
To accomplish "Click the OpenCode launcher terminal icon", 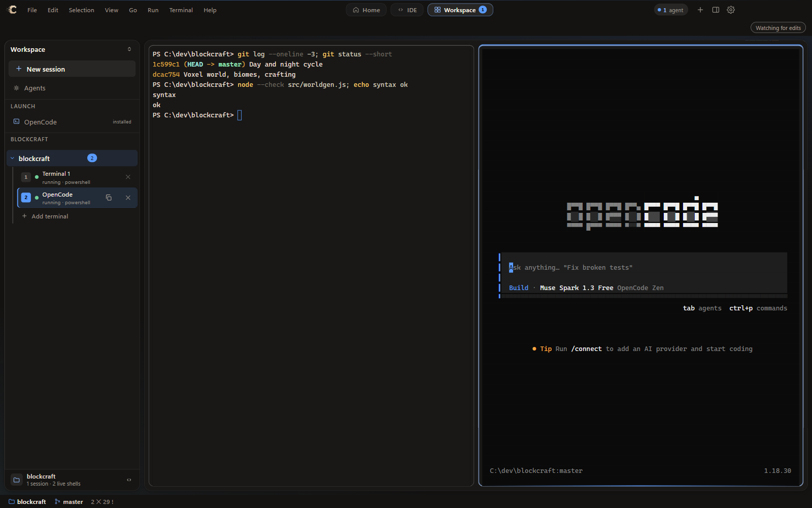I will point(16,122).
